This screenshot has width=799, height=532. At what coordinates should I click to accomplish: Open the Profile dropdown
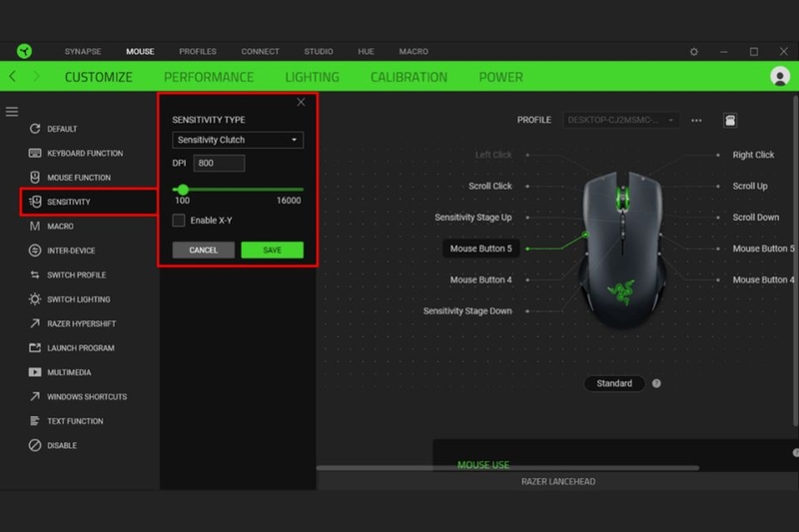pos(620,120)
